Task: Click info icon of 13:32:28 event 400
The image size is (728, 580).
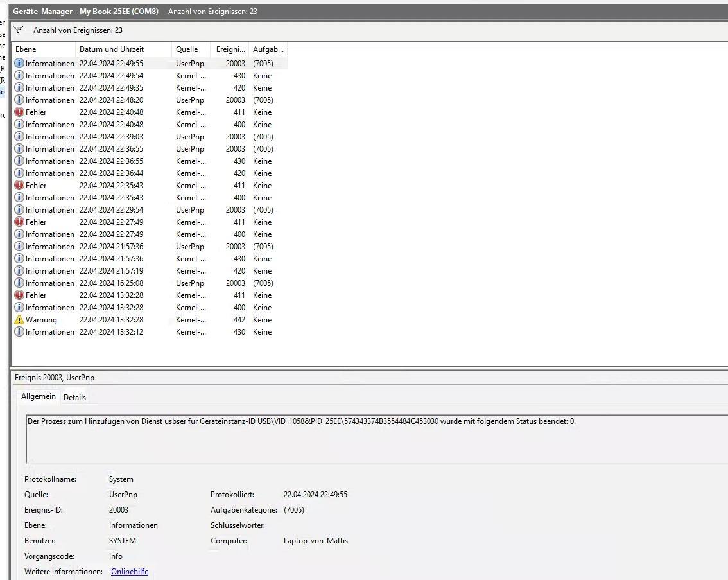Action: point(19,308)
